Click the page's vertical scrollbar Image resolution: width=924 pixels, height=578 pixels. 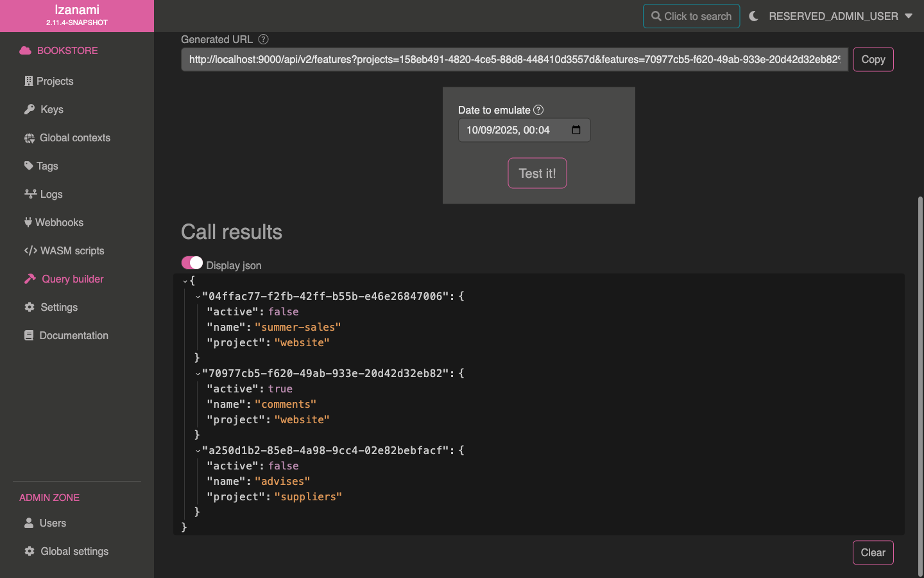[920, 385]
